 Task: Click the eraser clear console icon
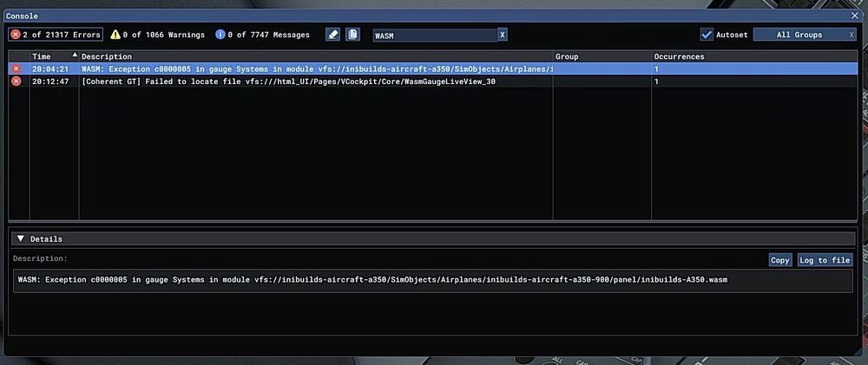coord(333,35)
